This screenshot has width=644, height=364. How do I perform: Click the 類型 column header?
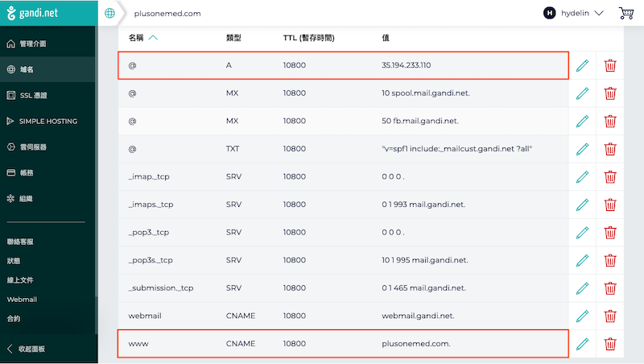233,38
